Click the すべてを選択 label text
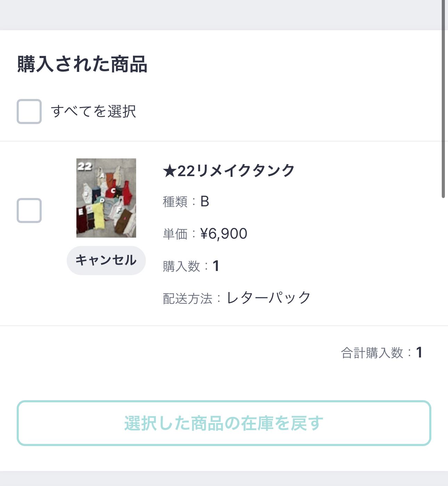 tap(93, 112)
